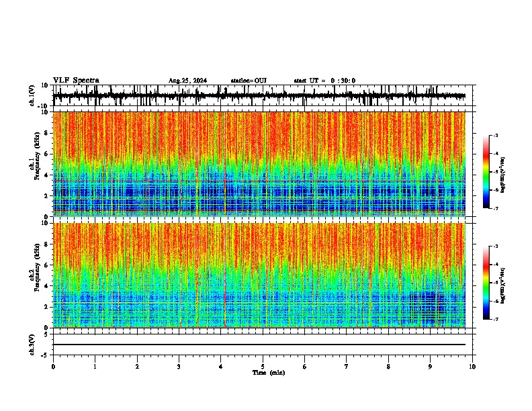
Task: Click the "ch.2 Frequency (kHz)" axis label
Action: 34,267
